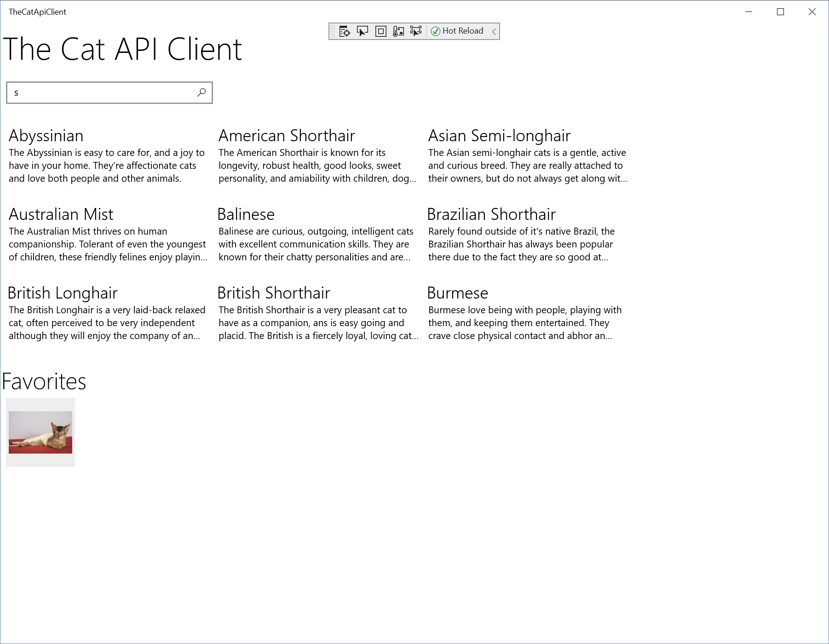
Task: Open the British Shorthair breed details
Action: [x=274, y=293]
